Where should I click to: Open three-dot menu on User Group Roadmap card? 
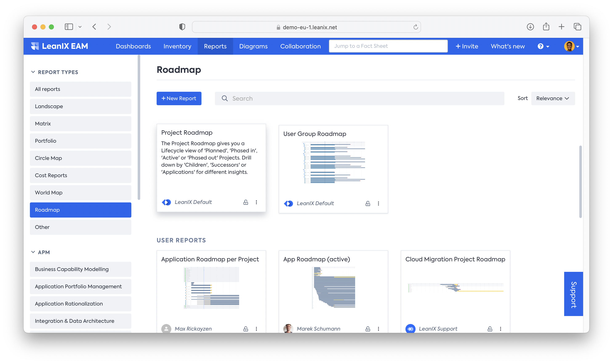point(378,203)
